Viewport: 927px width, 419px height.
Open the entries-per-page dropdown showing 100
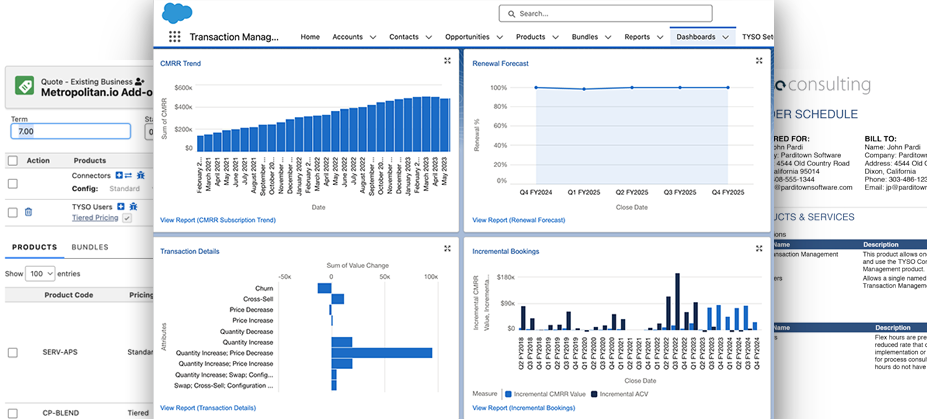[41, 273]
